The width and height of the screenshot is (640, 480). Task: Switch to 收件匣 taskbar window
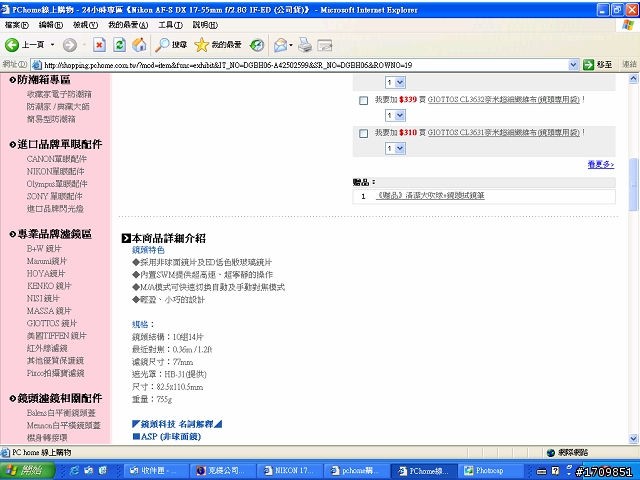pos(156,471)
